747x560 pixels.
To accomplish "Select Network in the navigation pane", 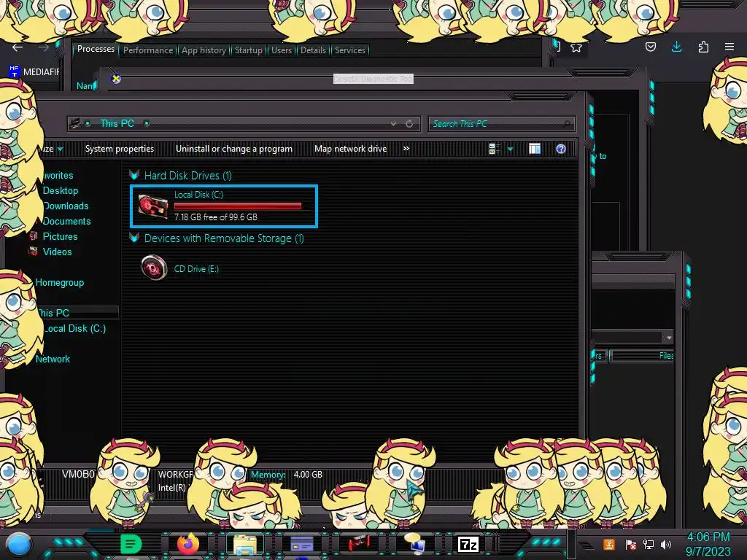I will tap(53, 359).
